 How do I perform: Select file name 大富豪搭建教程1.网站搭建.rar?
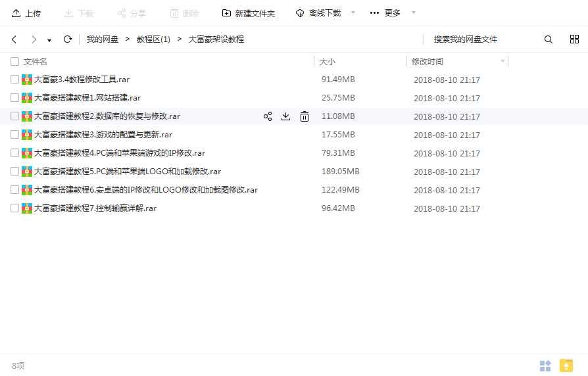pos(87,98)
